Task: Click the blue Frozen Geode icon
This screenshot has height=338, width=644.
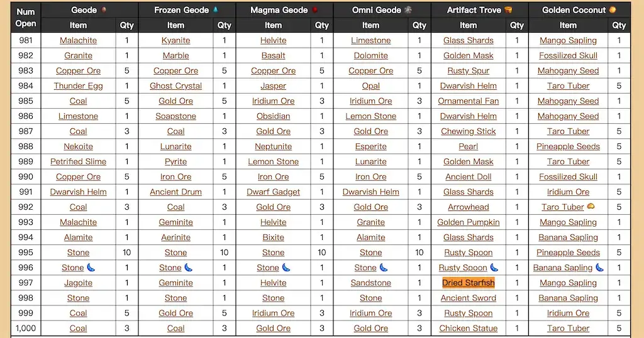Action: pyautogui.click(x=216, y=10)
